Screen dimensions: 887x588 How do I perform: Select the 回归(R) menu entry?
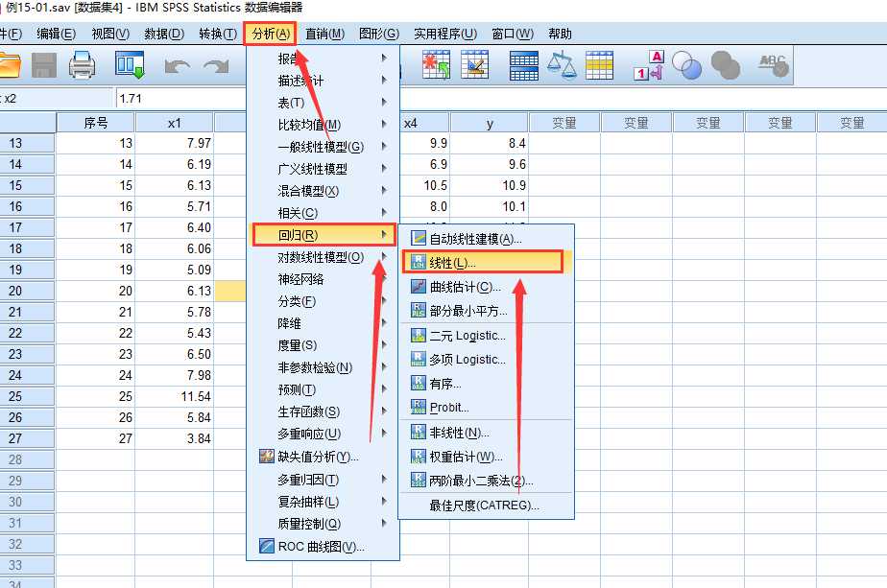click(x=324, y=235)
